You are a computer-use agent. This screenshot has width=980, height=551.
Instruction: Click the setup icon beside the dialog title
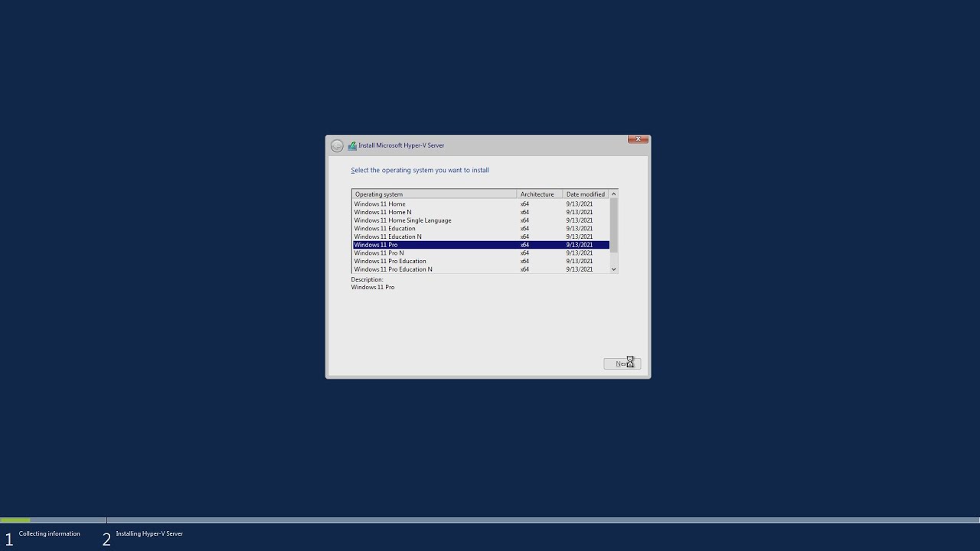click(352, 145)
